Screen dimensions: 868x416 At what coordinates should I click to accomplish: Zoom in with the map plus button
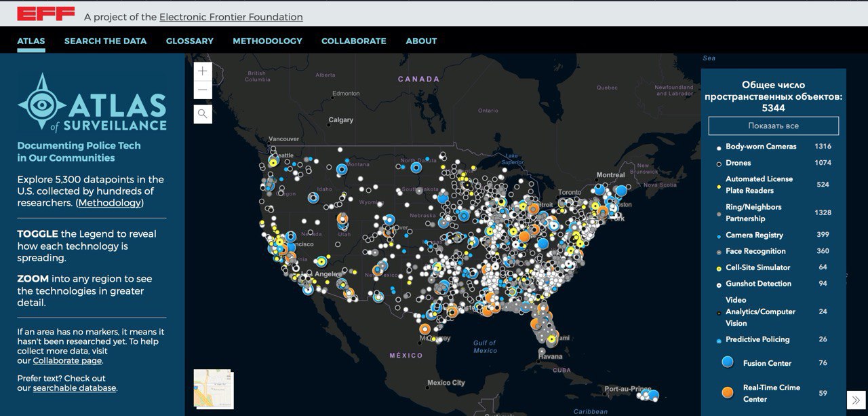(x=203, y=71)
